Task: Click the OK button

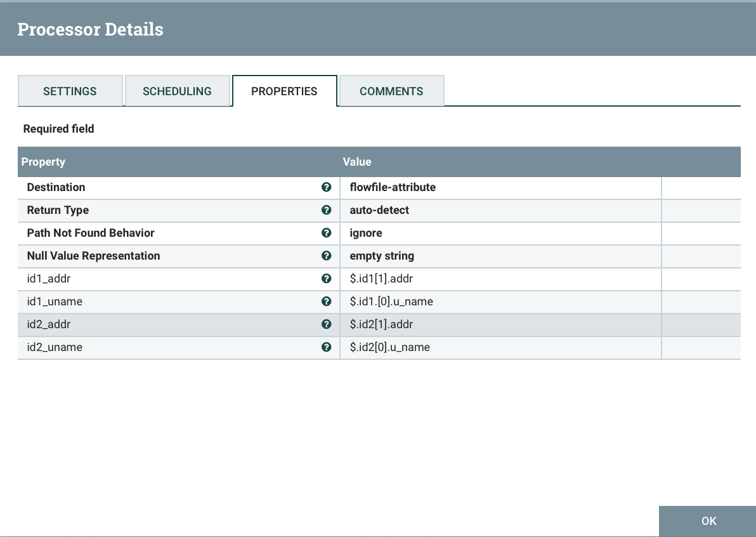Action: pyautogui.click(x=707, y=520)
